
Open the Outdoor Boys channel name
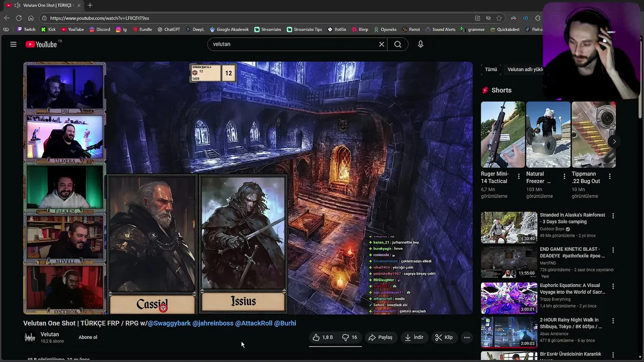tap(552, 229)
